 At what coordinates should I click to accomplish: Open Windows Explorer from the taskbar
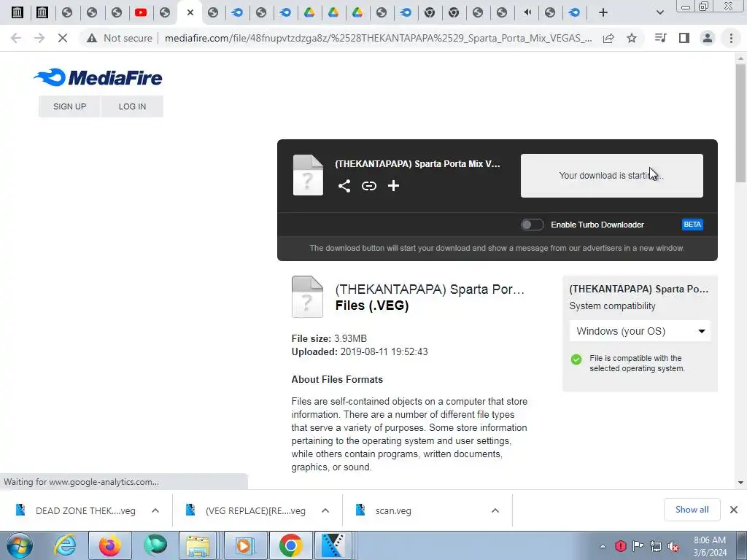click(x=198, y=545)
